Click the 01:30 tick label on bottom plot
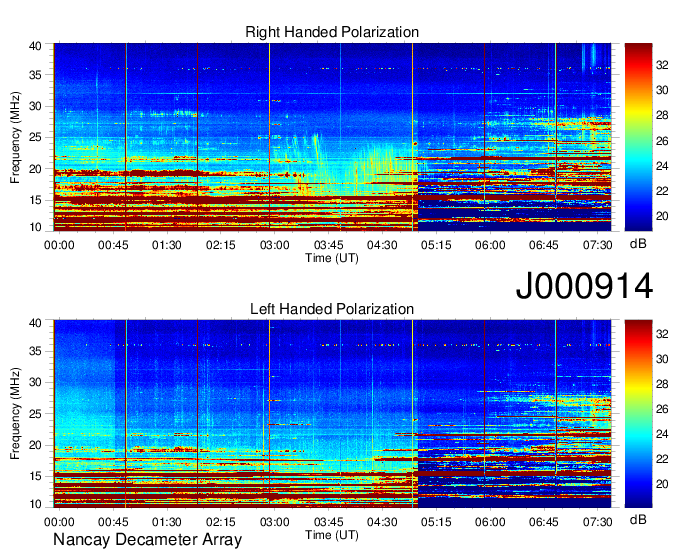The width and height of the screenshot is (680, 552). 167,523
